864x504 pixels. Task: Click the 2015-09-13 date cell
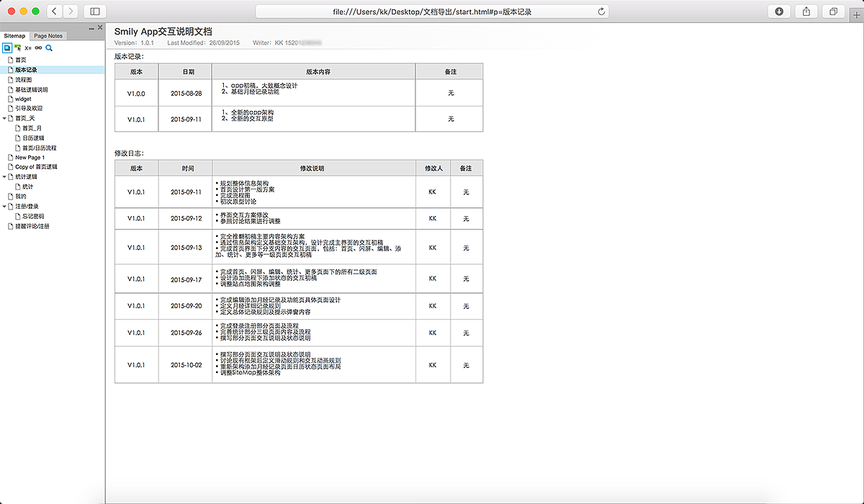pos(186,247)
